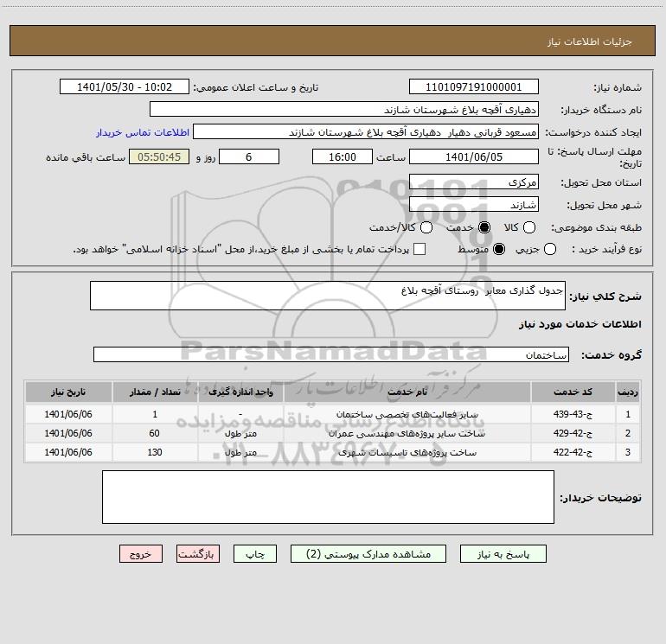This screenshot has width=666, height=644.
Task: Click the delivery city field شازند
Action: pyautogui.click(x=474, y=205)
